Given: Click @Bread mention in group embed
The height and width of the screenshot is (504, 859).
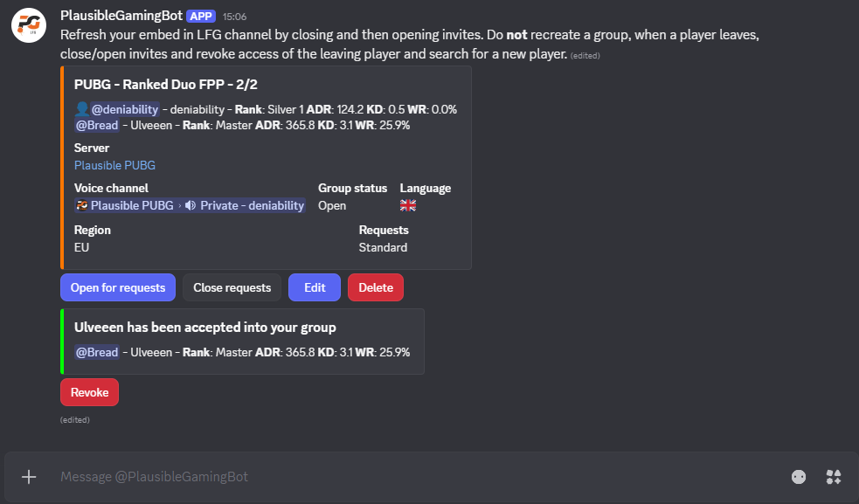Looking at the screenshot, I should (97, 125).
